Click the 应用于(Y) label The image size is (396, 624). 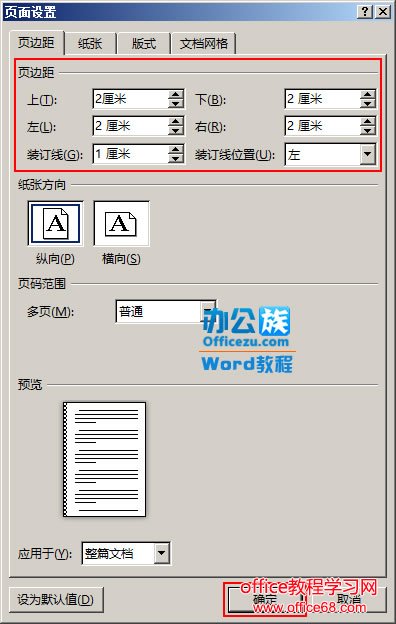coord(45,554)
